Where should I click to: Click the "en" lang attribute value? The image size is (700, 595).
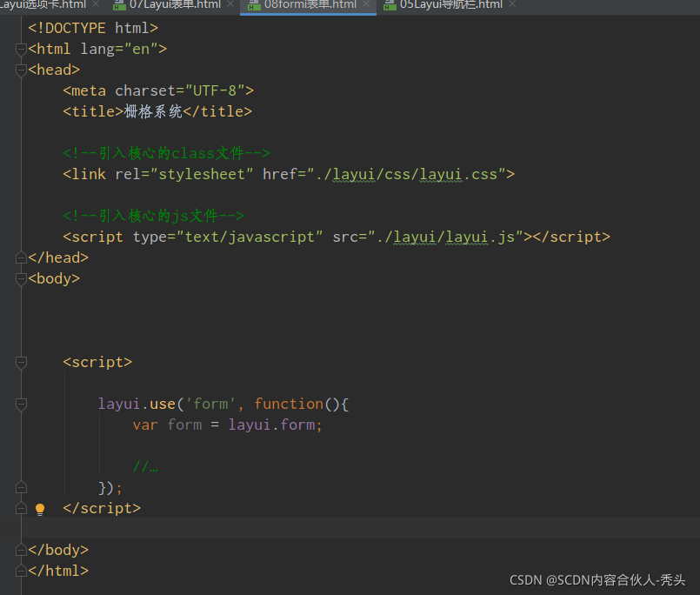point(141,49)
